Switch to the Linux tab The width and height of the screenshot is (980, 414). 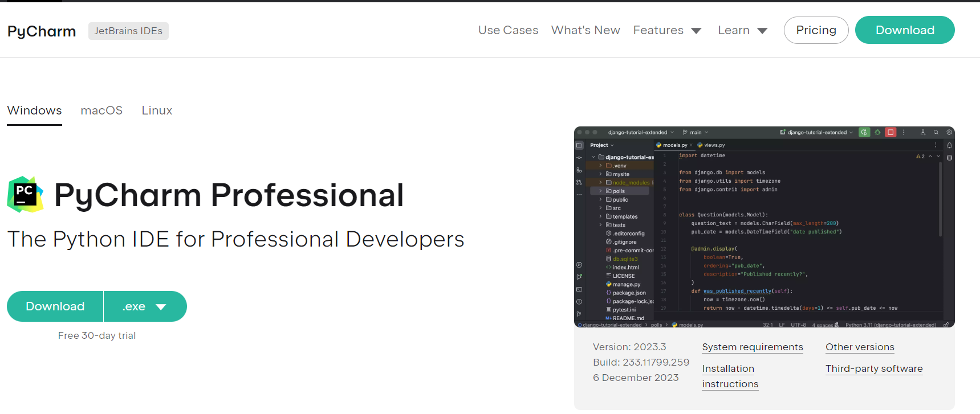[x=157, y=110]
